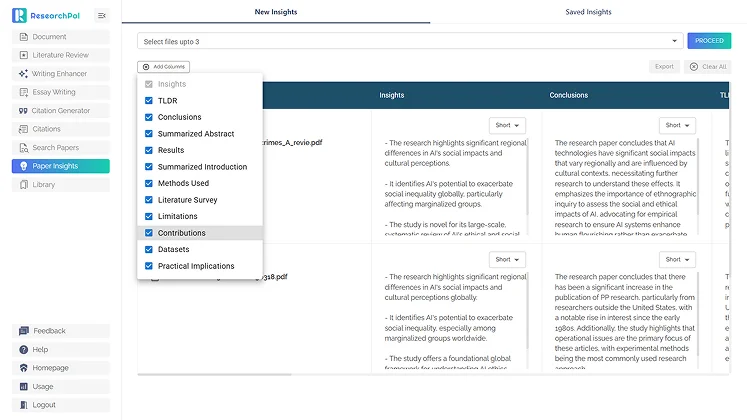The width and height of the screenshot is (747, 420).
Task: Open Short dropdown in second row Conclusions
Action: (x=677, y=260)
